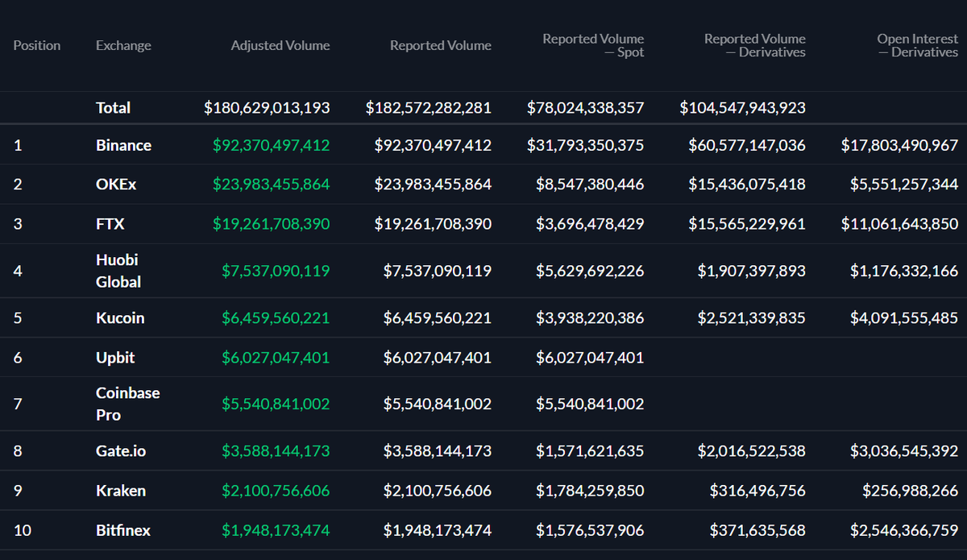967x560 pixels.
Task: Open the Coinbase Pro exchange link
Action: (x=128, y=404)
